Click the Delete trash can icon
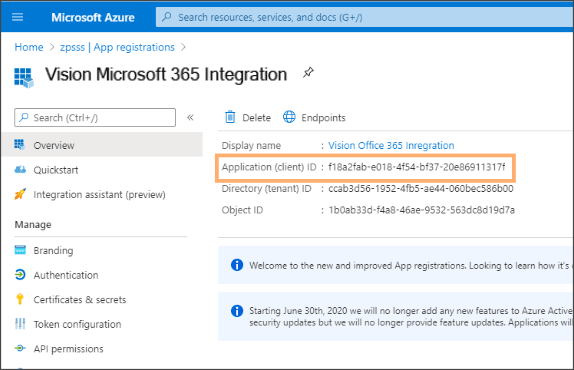This screenshot has height=370, width=574. pyautogui.click(x=230, y=117)
